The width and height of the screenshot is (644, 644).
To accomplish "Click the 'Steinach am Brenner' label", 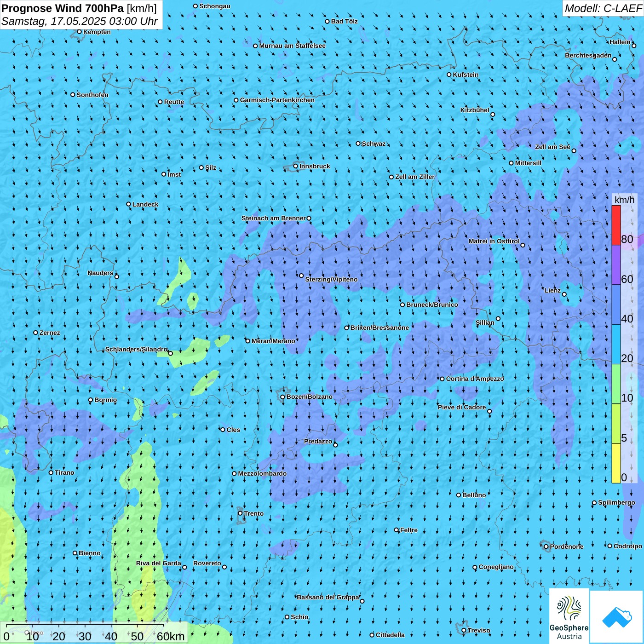I will (274, 218).
